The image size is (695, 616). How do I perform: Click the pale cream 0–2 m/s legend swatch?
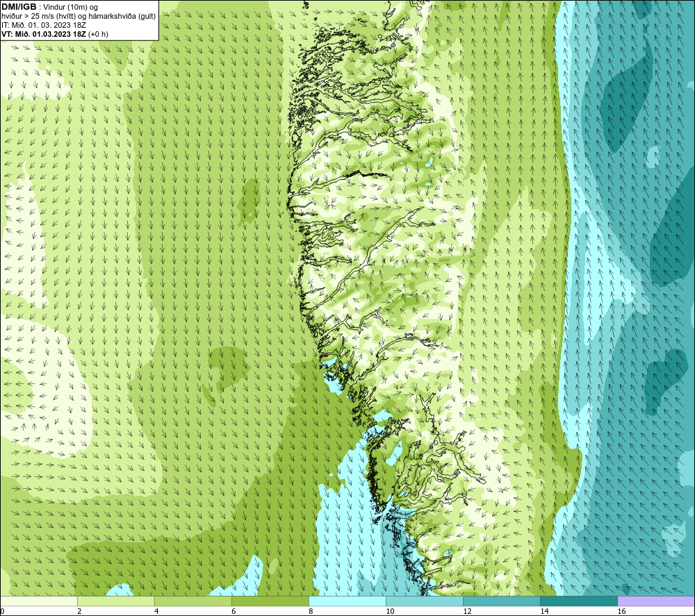point(38,601)
